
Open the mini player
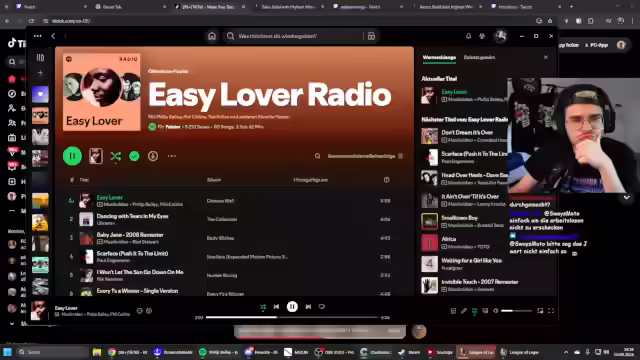(x=540, y=311)
